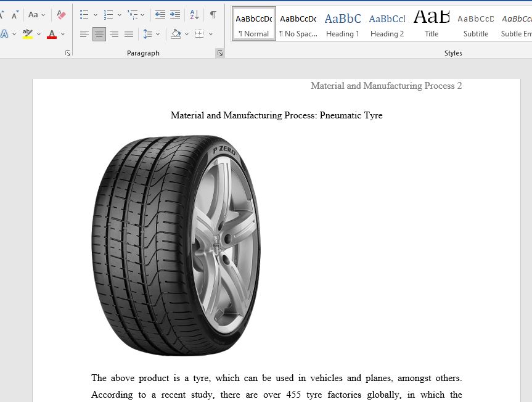Clear all formatting with the eraser icon
Image resolution: width=532 pixels, height=402 pixels.
61,15
